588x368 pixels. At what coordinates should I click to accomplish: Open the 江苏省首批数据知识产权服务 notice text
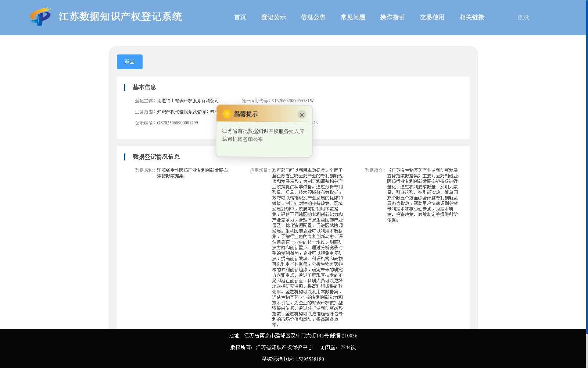263,135
